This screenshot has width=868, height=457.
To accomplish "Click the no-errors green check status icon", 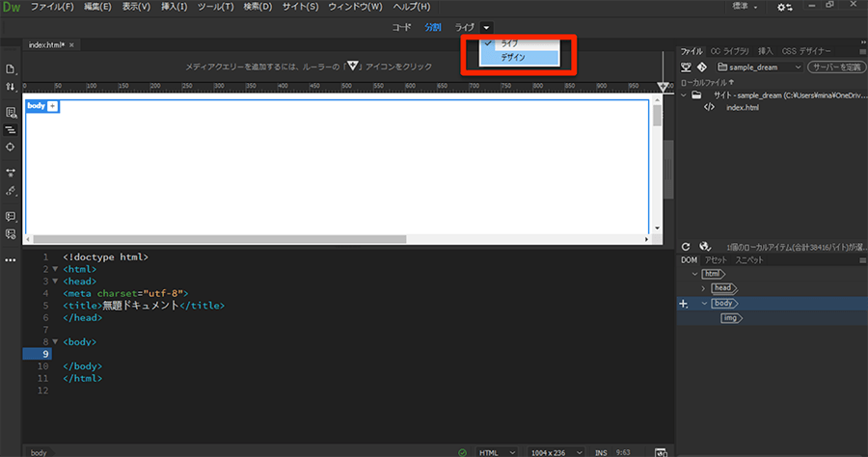I will coord(462,452).
